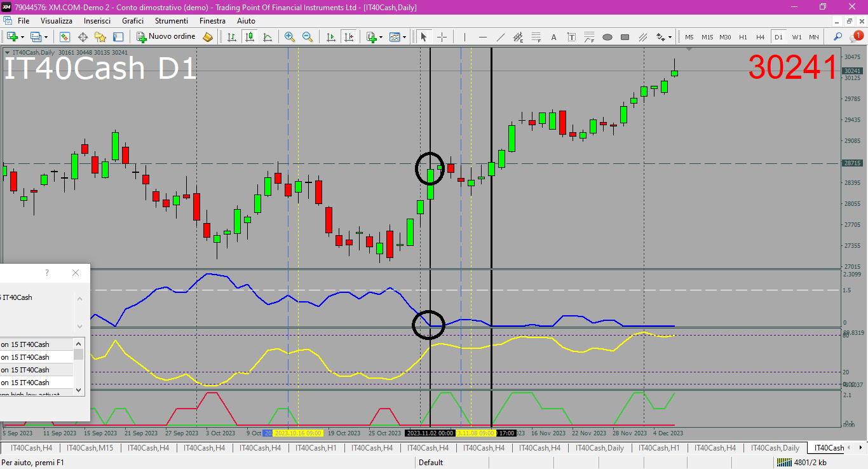Screen dimensions: 868x469
Task: Open the chart Templates icon
Action: 395,37
